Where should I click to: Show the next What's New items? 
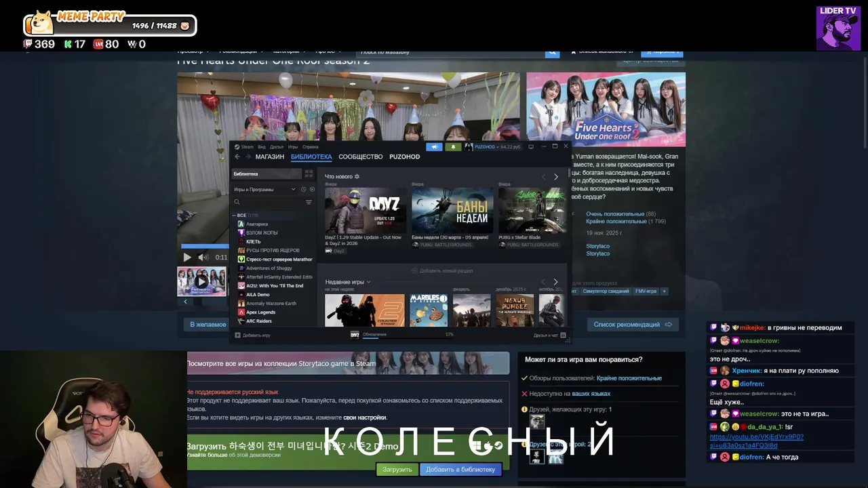pos(556,177)
